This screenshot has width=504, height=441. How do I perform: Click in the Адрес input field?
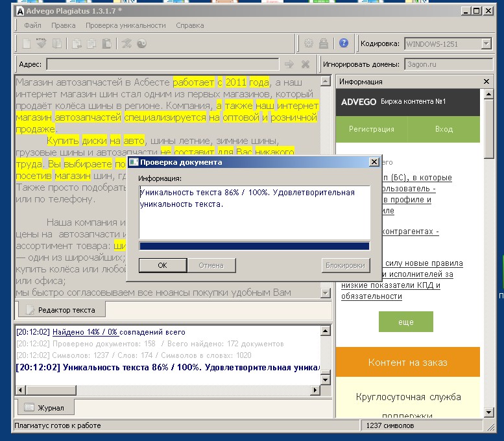163,64
